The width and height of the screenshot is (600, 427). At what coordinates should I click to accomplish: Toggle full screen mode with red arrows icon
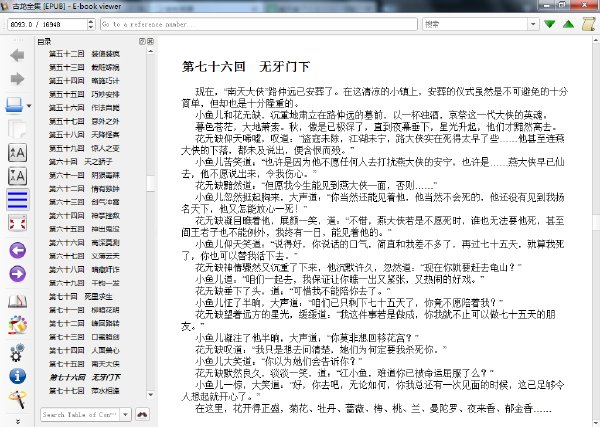[x=17, y=223]
